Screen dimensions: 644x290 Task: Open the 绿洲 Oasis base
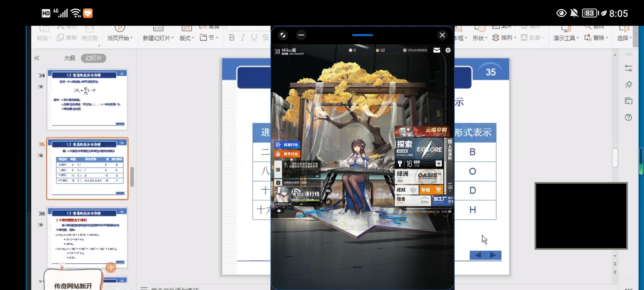419,176
